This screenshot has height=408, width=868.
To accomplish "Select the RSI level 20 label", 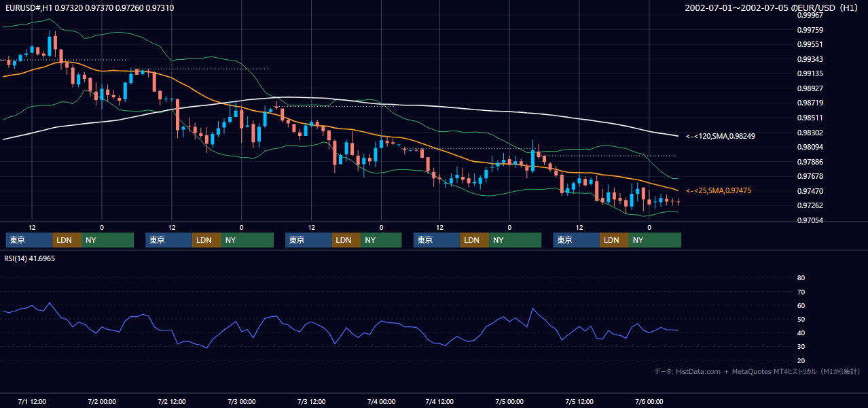I will (x=801, y=360).
